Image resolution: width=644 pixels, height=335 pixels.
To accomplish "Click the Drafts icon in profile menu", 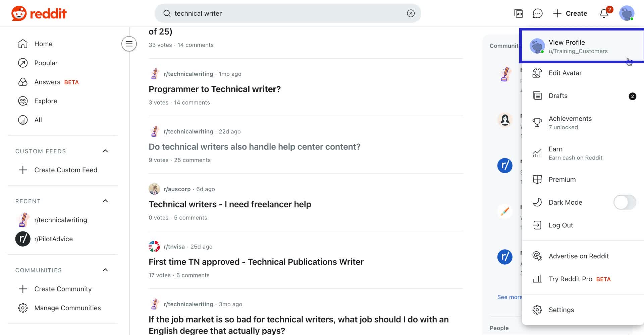I will point(537,96).
